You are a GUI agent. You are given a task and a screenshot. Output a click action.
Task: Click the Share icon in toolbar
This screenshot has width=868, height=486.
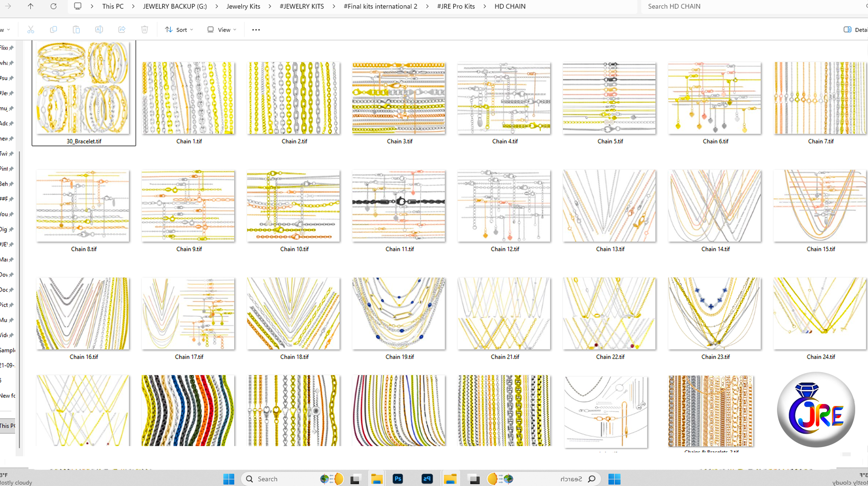[x=122, y=30]
